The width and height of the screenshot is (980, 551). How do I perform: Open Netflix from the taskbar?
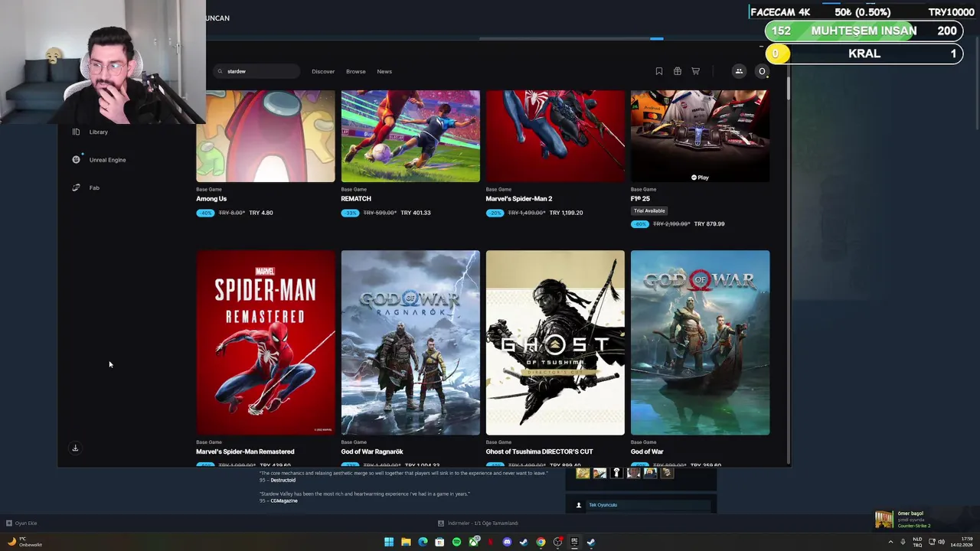(x=490, y=542)
